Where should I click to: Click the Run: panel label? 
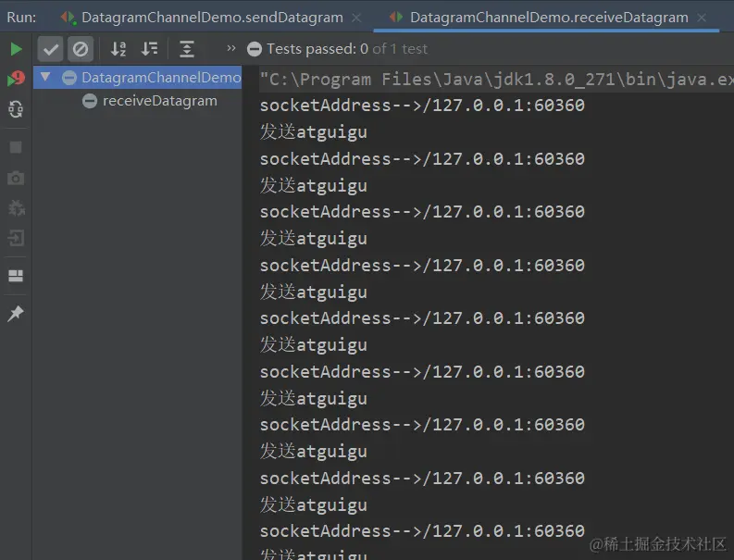(21, 18)
